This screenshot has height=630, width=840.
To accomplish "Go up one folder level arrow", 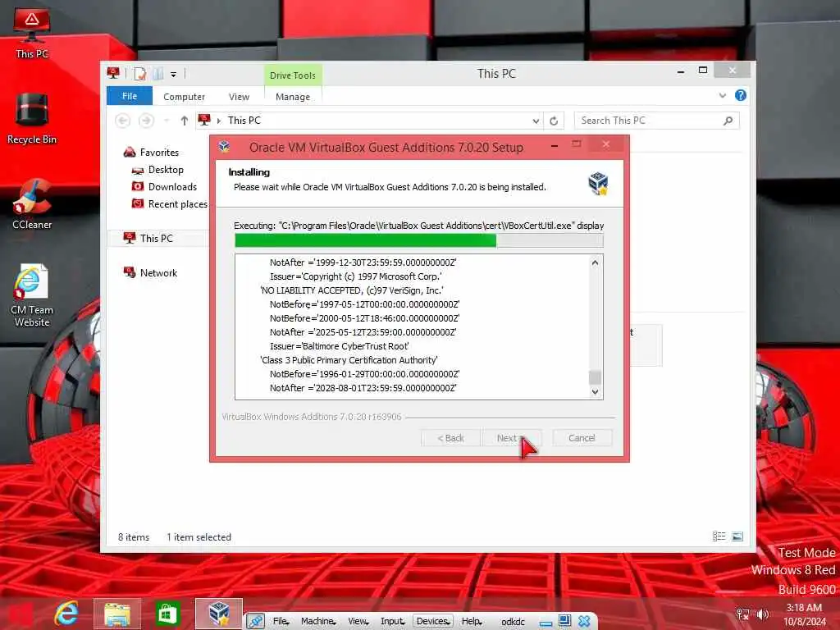I will [185, 121].
